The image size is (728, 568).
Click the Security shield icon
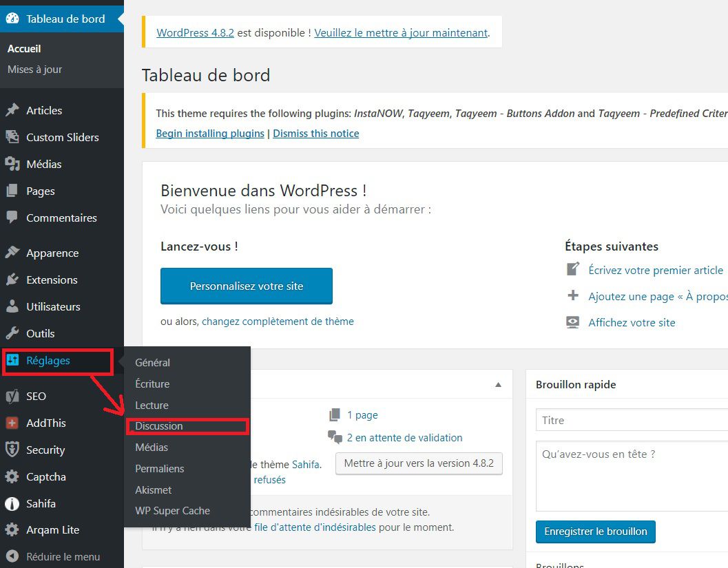pos(12,450)
